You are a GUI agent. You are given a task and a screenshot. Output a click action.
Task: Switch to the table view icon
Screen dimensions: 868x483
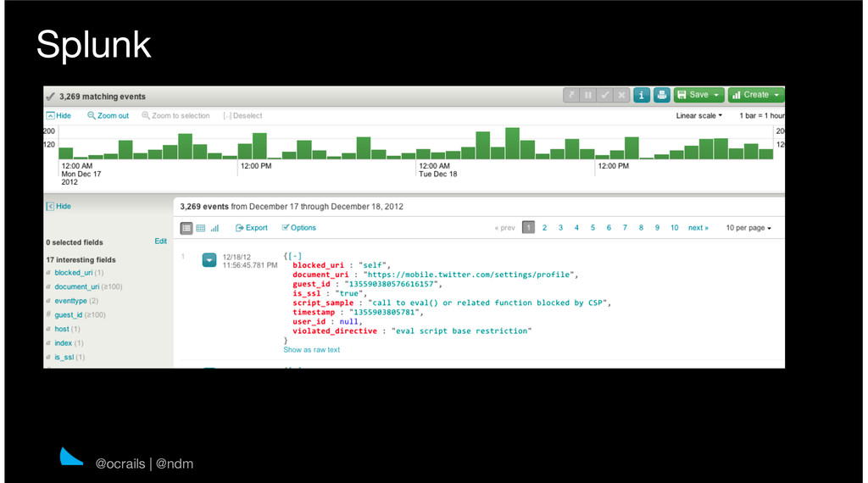point(201,228)
